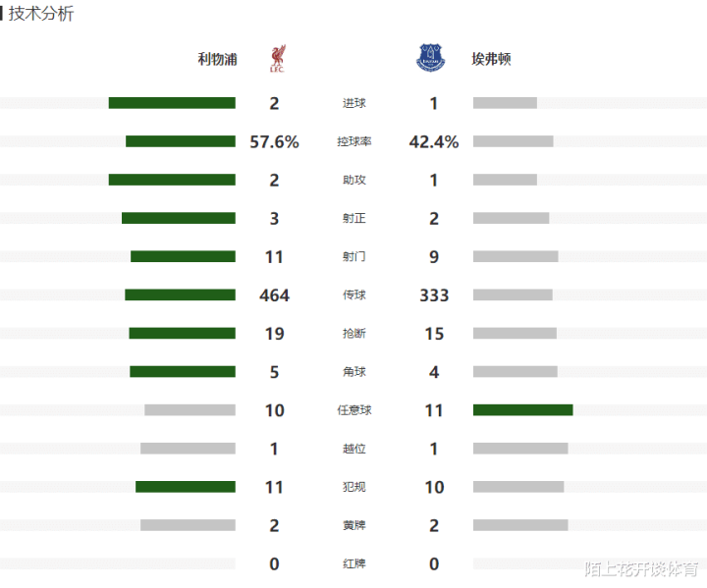Click the 抢断 stat label
Screen dimensions: 707x588
353,334
